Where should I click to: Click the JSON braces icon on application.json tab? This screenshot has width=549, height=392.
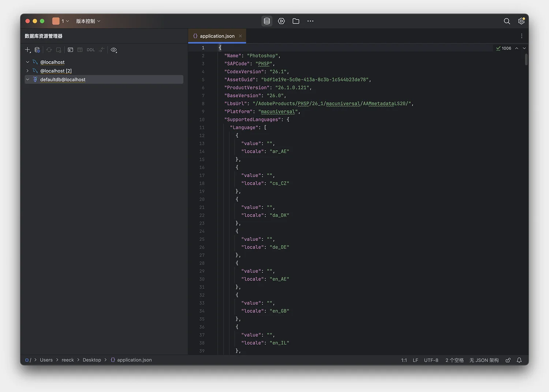pos(195,36)
